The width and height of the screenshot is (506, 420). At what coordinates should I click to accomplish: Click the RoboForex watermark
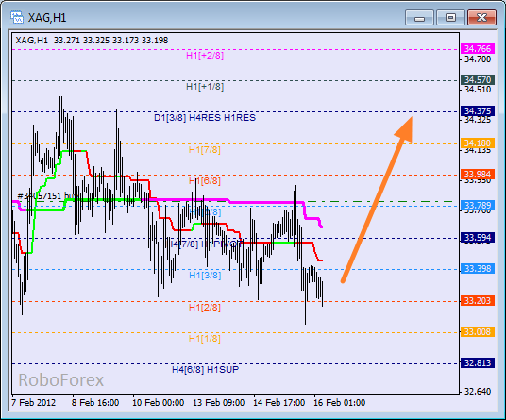pos(61,380)
